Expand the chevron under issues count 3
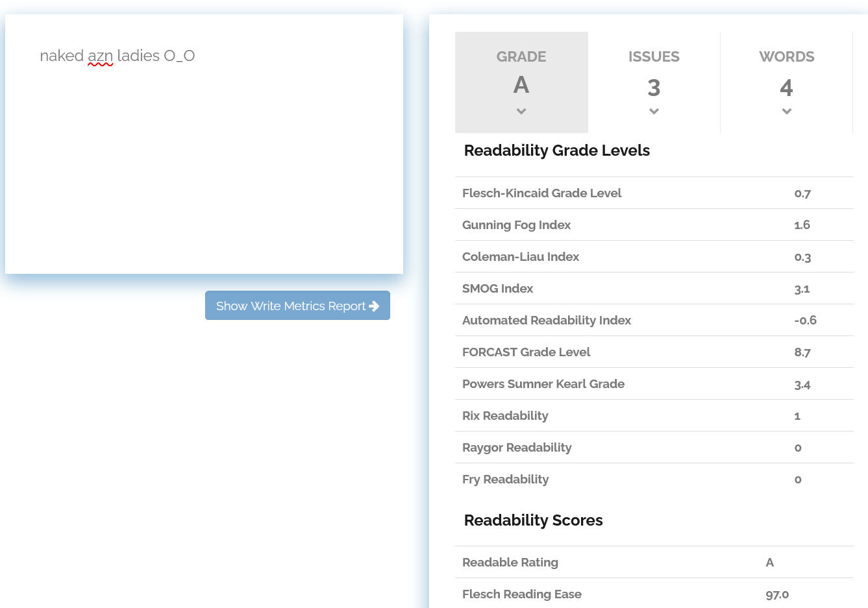Screen dimensions: 868x608 pos(654,111)
